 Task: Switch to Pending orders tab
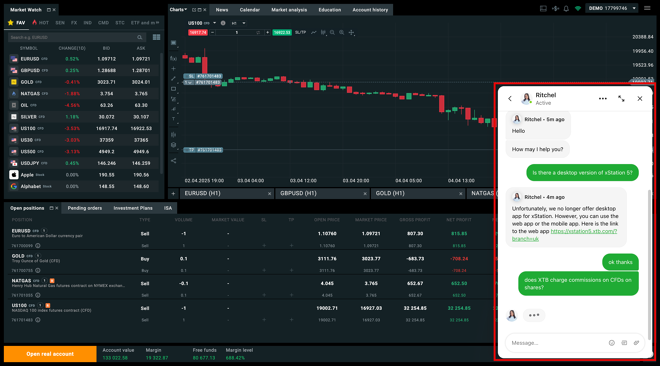pyautogui.click(x=85, y=208)
